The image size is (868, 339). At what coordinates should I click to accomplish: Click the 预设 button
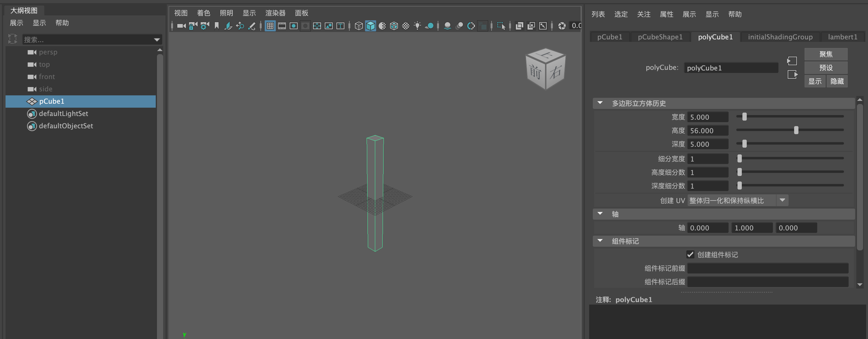pyautogui.click(x=826, y=68)
